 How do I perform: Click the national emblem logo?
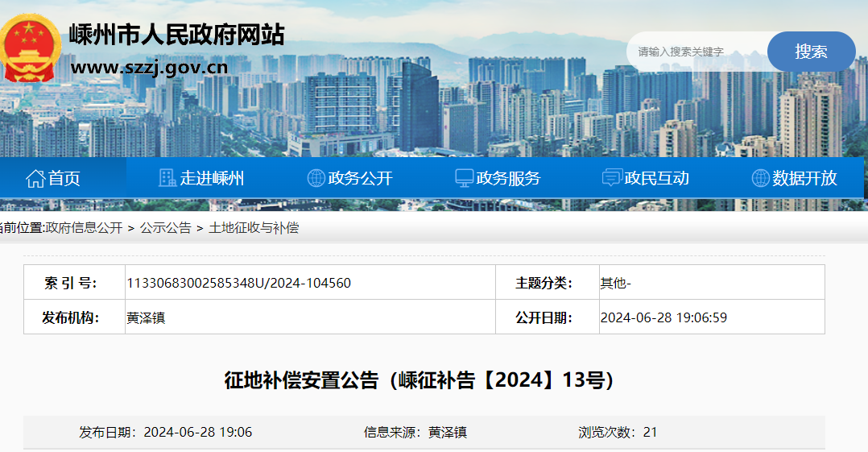pyautogui.click(x=30, y=48)
